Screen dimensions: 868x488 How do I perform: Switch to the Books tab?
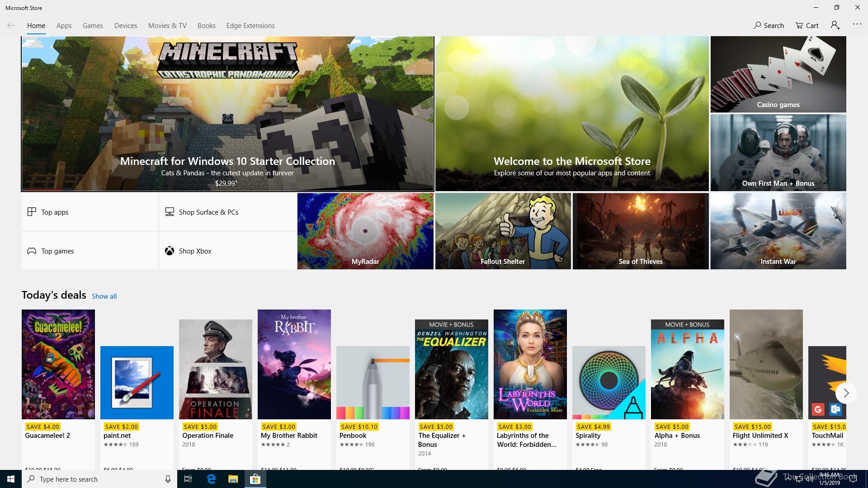tap(206, 26)
